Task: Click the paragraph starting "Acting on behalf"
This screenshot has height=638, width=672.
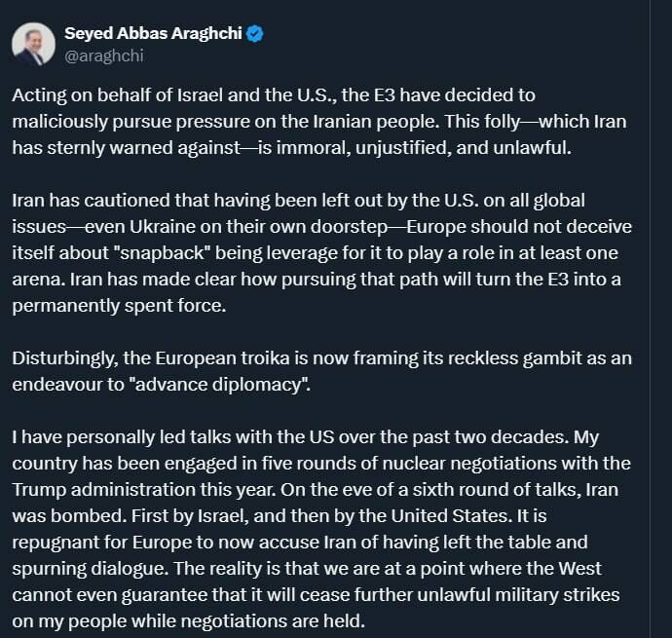Action: click(x=274, y=97)
